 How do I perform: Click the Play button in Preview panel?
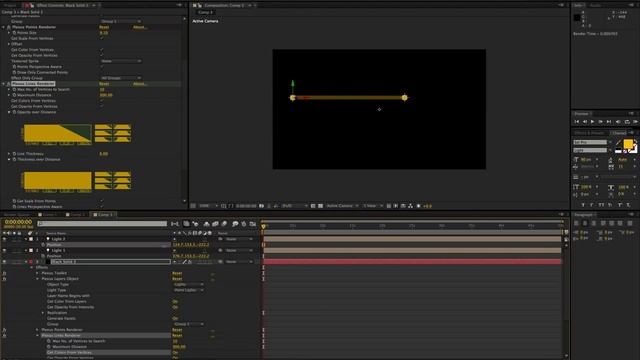[x=592, y=122]
